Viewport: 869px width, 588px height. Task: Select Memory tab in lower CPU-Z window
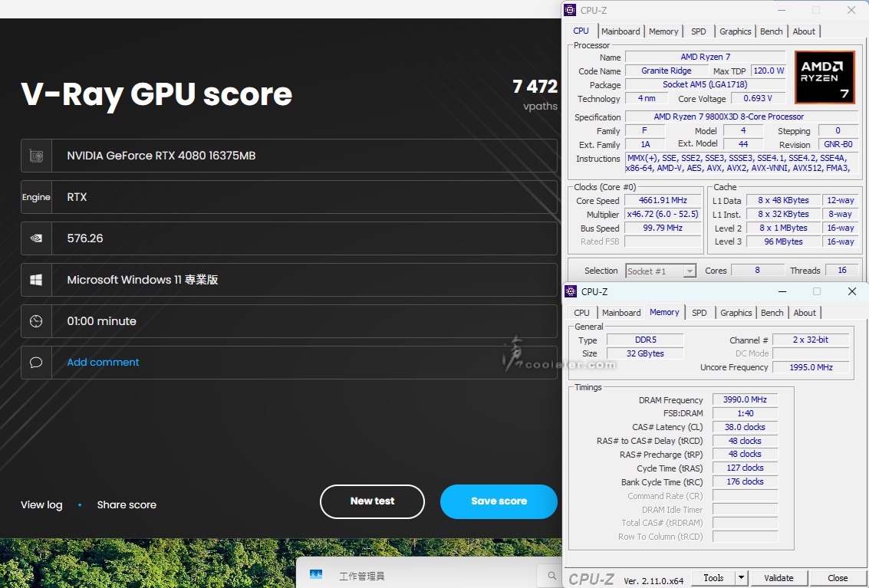pyautogui.click(x=664, y=312)
